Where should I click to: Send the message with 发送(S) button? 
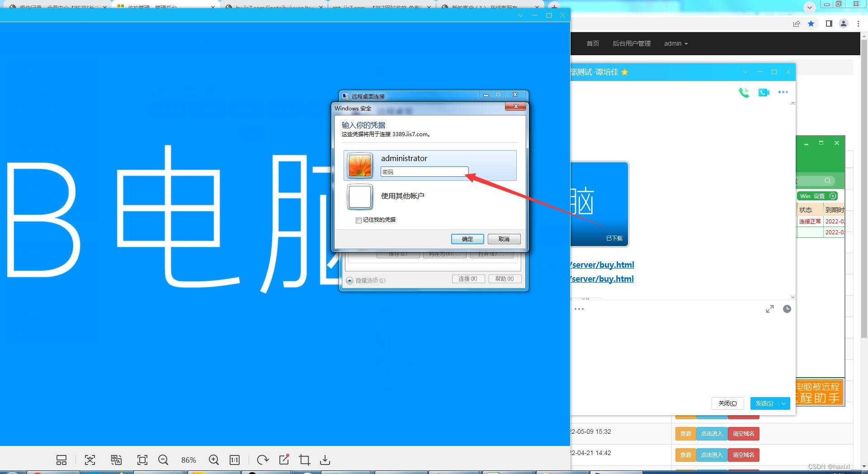coord(764,403)
